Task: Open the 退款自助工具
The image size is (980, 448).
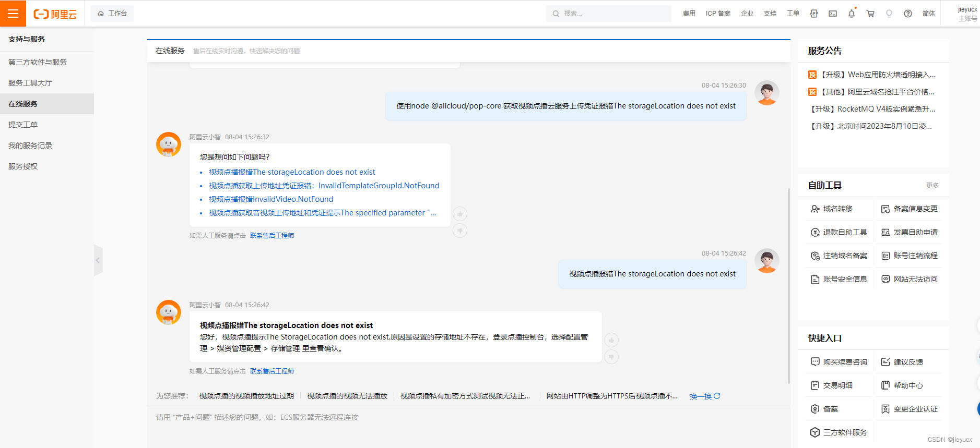Action: (x=839, y=232)
